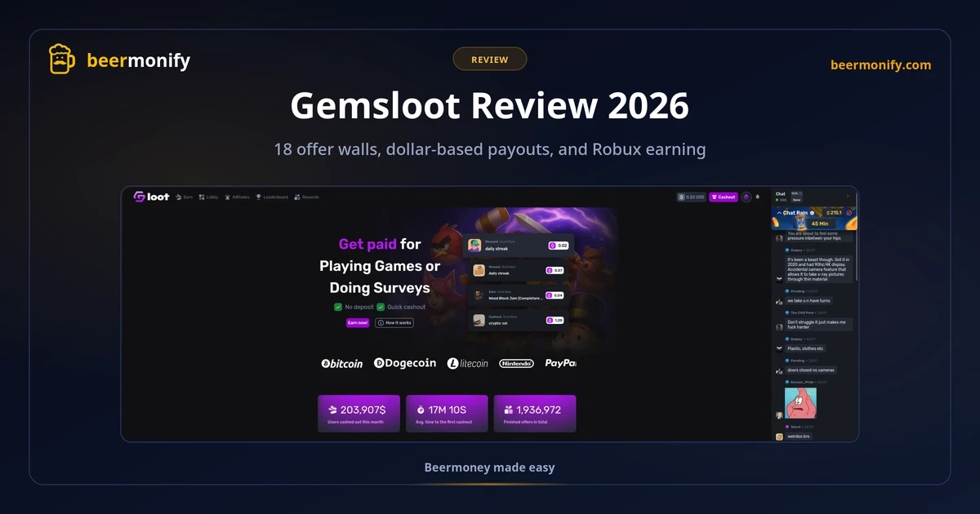980x514 pixels.
Task: Go to the Lobby nav item
Action: 208,197
